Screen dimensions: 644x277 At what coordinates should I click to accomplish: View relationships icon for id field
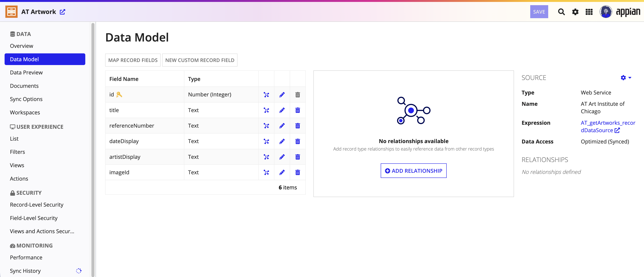coord(266,95)
